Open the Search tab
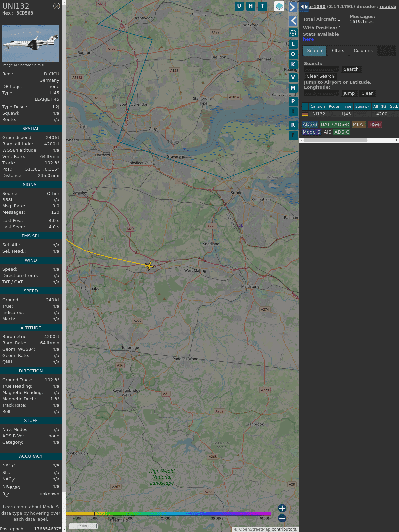 [315, 51]
